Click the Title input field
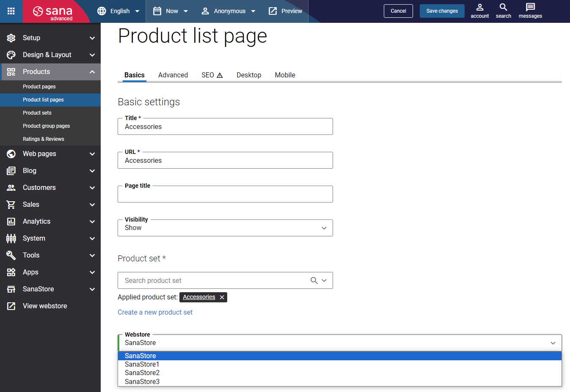The image size is (570, 392). (x=225, y=126)
